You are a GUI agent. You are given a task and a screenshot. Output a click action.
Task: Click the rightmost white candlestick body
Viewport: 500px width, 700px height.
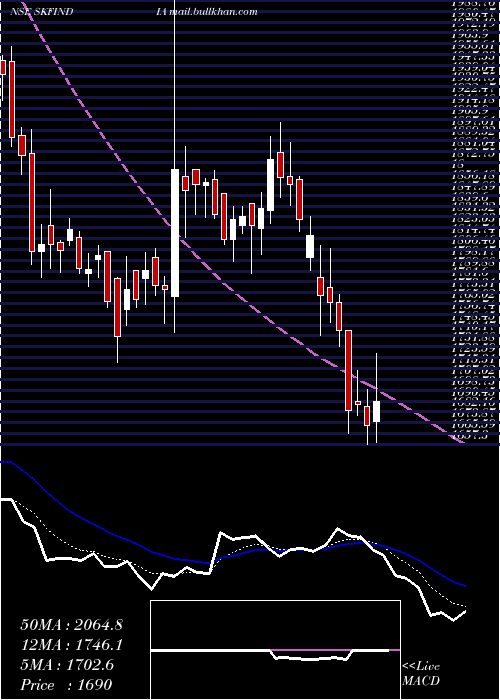click(376, 411)
